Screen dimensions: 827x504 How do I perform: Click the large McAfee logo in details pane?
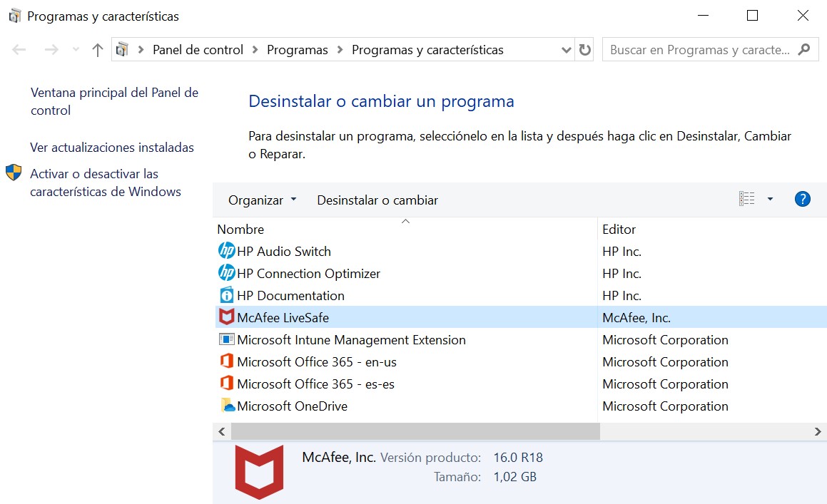259,472
